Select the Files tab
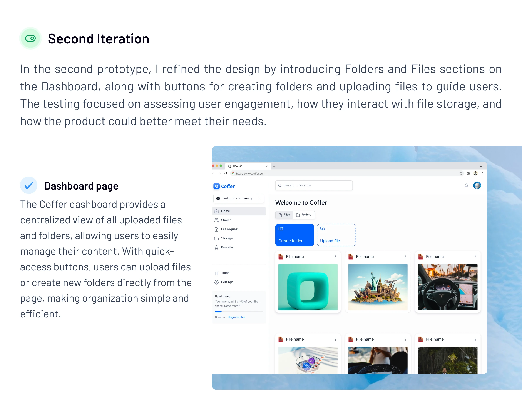Screen dimensions: 522x420 (x=284, y=215)
